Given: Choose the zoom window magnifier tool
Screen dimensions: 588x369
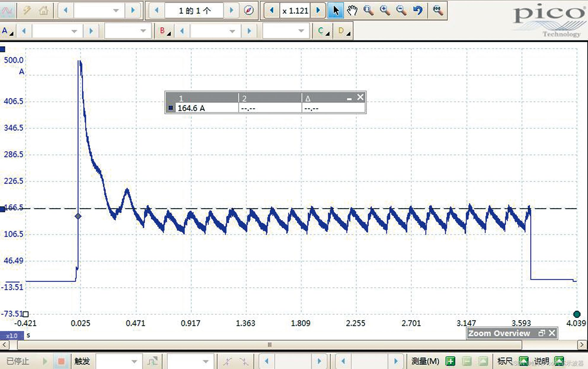Looking at the screenshot, I should click(368, 11).
